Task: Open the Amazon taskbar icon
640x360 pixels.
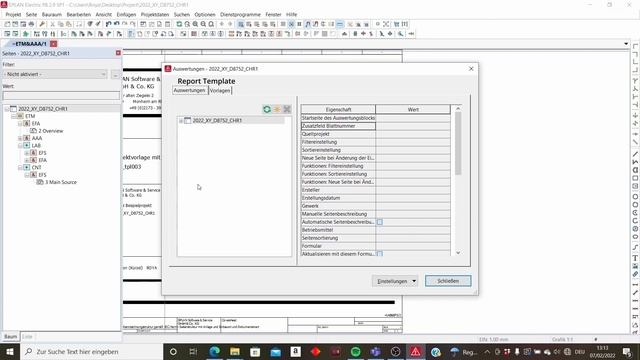Action: click(x=296, y=351)
